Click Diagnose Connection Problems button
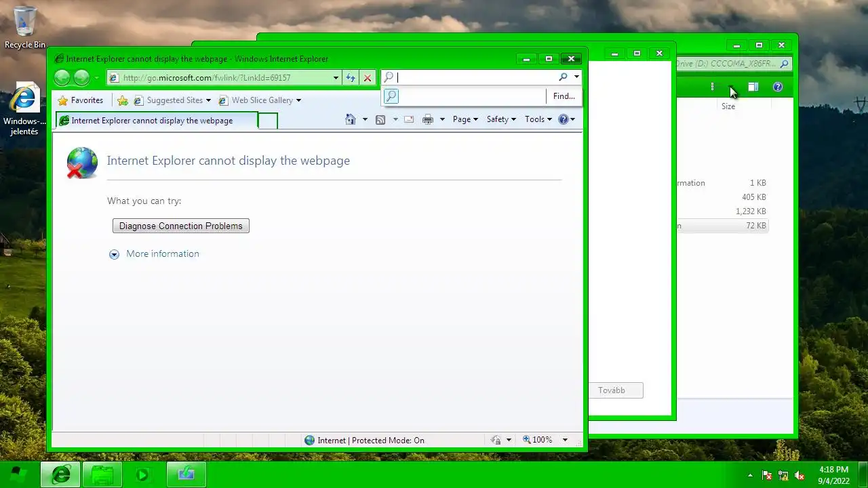The width and height of the screenshot is (868, 488). tap(181, 226)
